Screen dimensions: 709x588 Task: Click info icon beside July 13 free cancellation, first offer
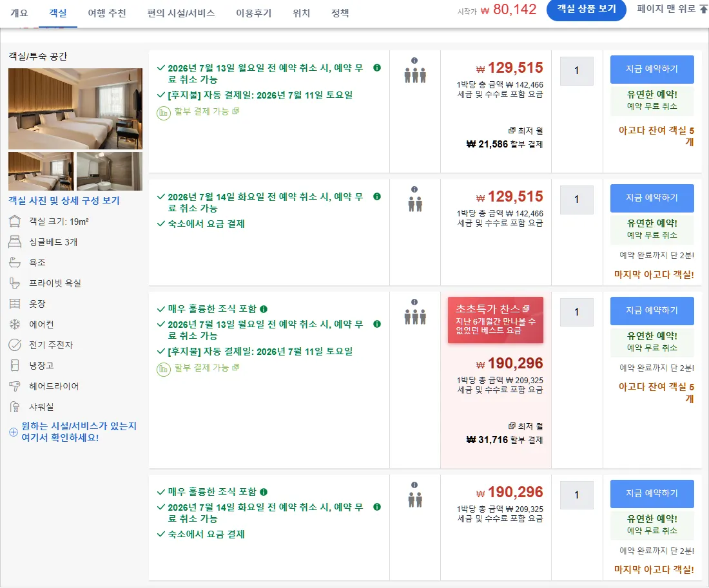[x=376, y=68]
